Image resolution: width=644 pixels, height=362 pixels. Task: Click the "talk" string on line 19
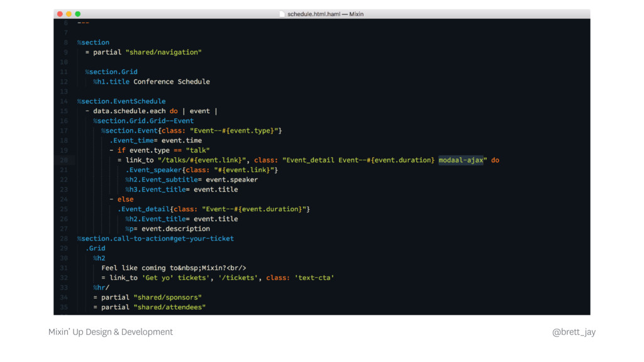coord(197,150)
